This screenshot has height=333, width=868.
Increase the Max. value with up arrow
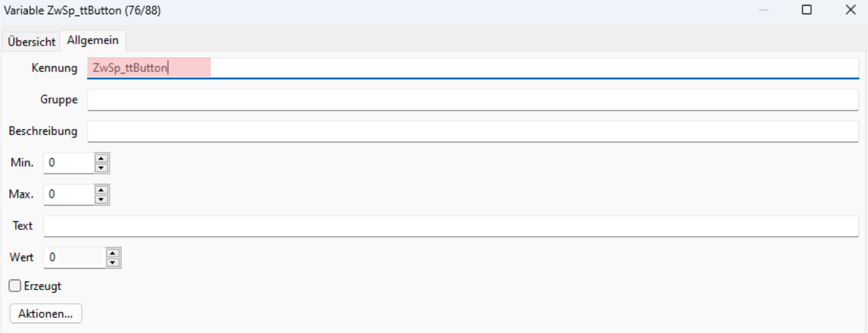(102, 189)
